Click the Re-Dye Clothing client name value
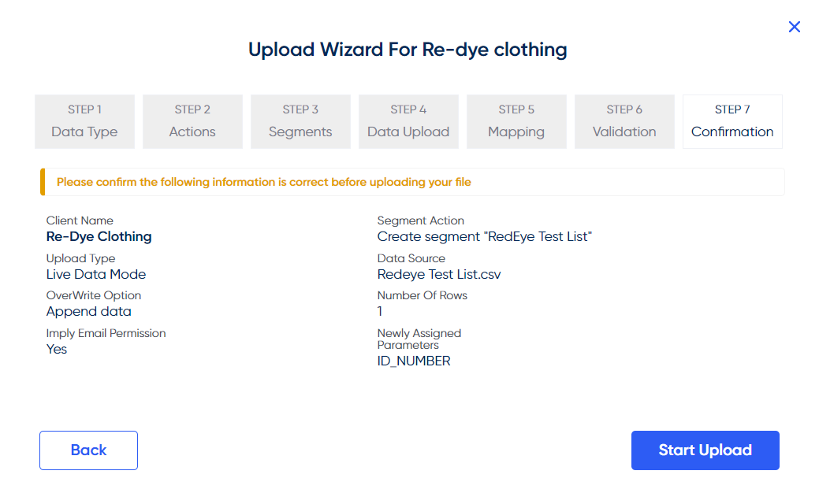 99,236
